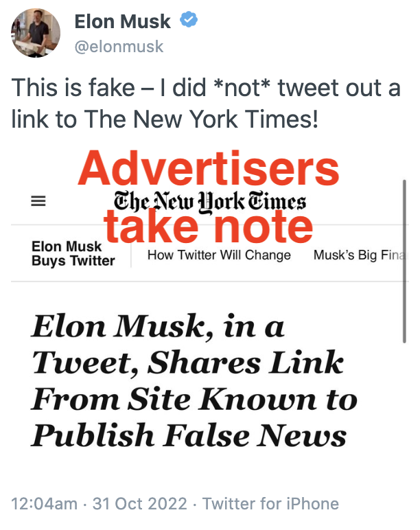Click the tweet text 'This is fake'
The image size is (420, 530).
point(73,88)
